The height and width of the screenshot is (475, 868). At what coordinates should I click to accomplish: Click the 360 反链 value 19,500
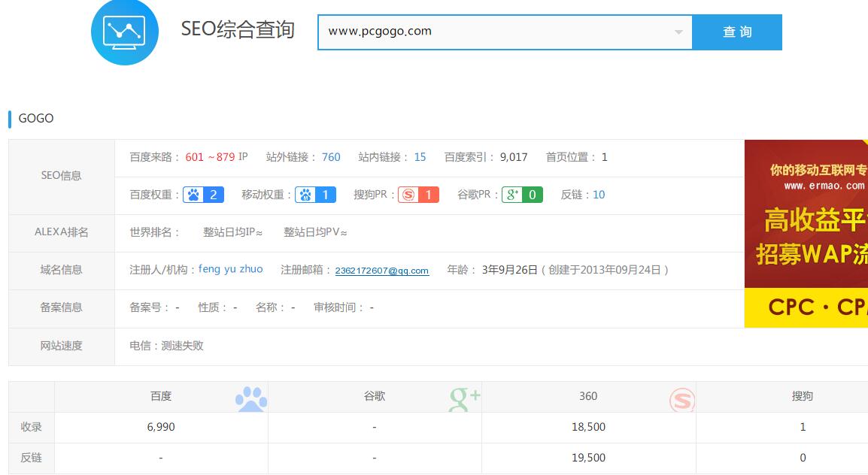coord(588,458)
